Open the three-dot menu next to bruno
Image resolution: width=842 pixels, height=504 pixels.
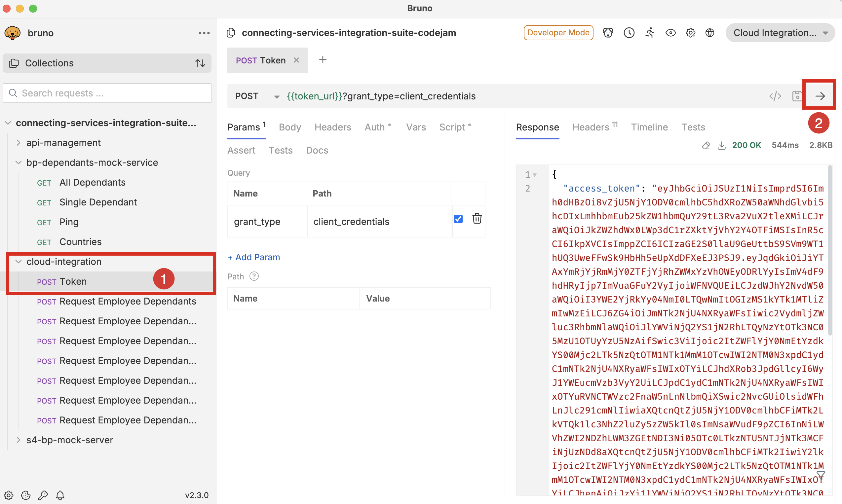[x=204, y=33]
